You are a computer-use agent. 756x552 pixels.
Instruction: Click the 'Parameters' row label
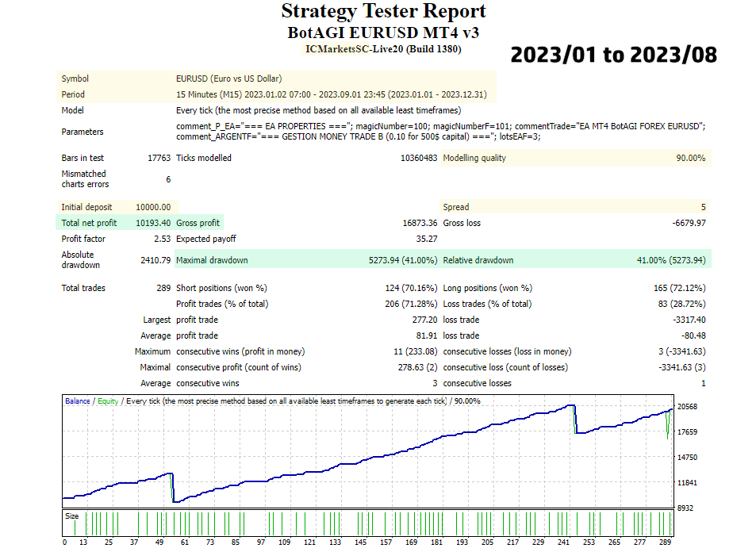(83, 132)
